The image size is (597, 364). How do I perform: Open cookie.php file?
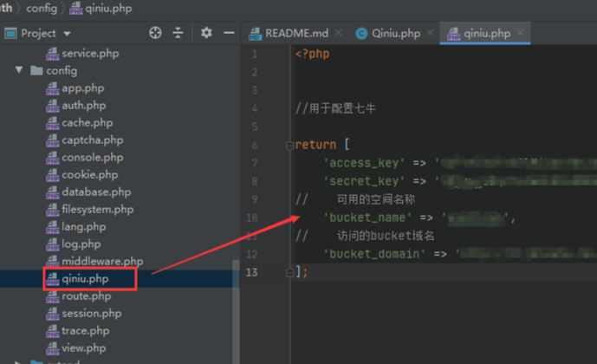pyautogui.click(x=90, y=175)
